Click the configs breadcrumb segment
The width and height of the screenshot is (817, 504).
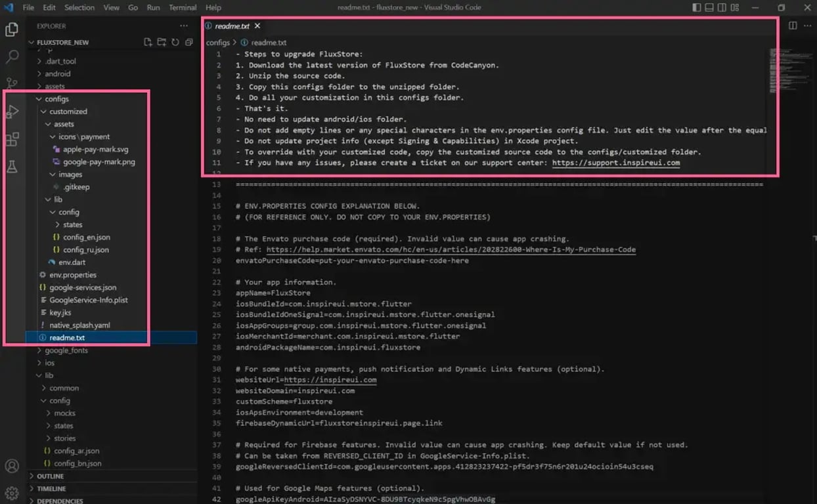218,43
